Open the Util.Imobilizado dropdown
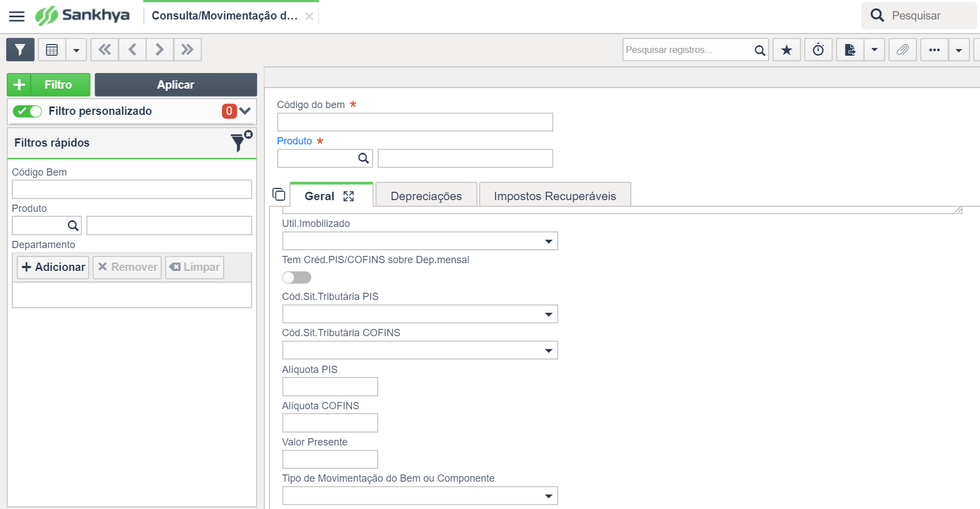 pos(420,241)
